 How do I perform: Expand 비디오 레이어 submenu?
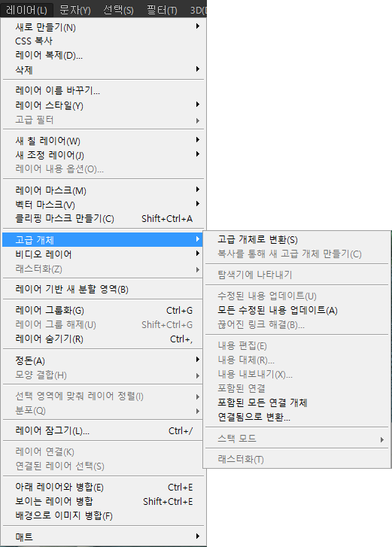click(x=103, y=254)
